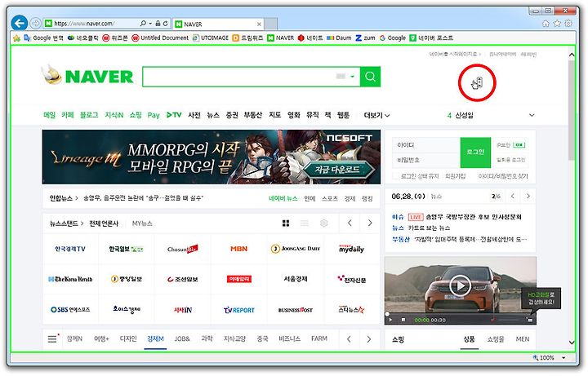The width and height of the screenshot is (588, 376).
Task: Click the address bar search magnifier icon
Action: coord(143,23)
